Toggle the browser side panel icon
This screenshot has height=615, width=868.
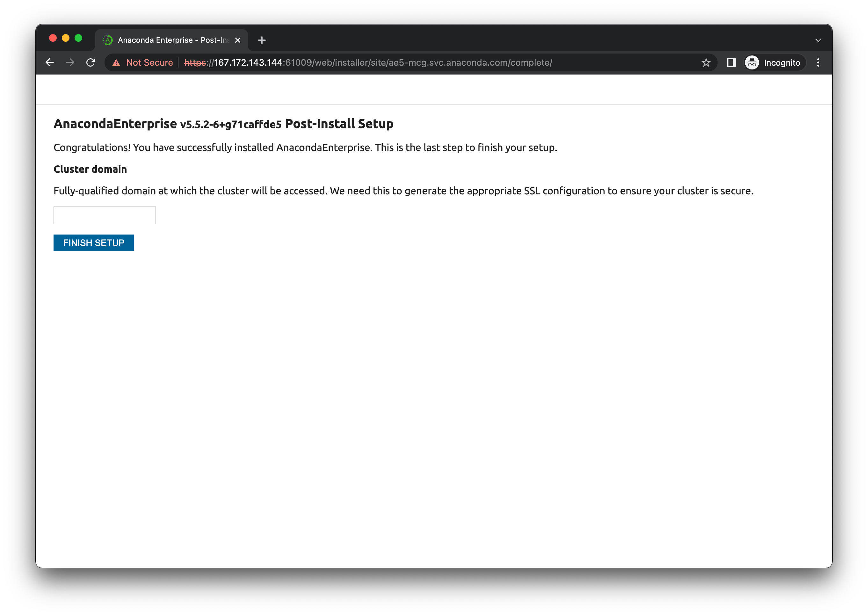click(731, 62)
